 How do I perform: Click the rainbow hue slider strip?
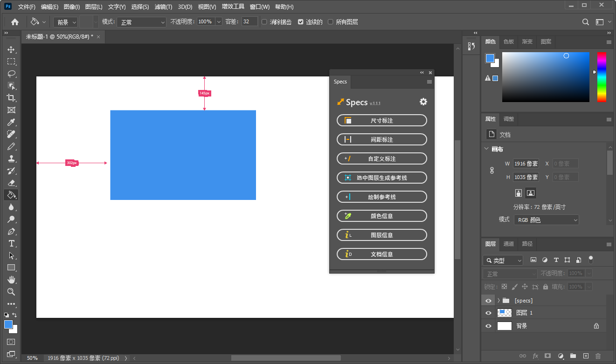[602, 77]
